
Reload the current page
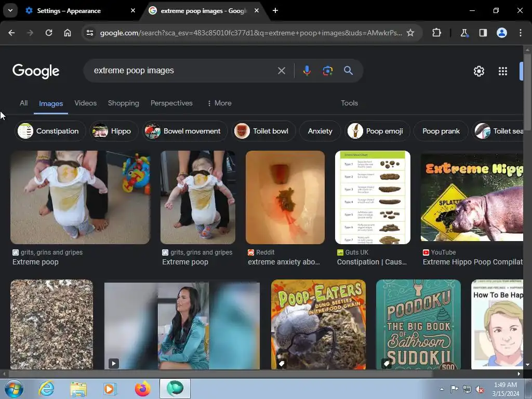49,33
